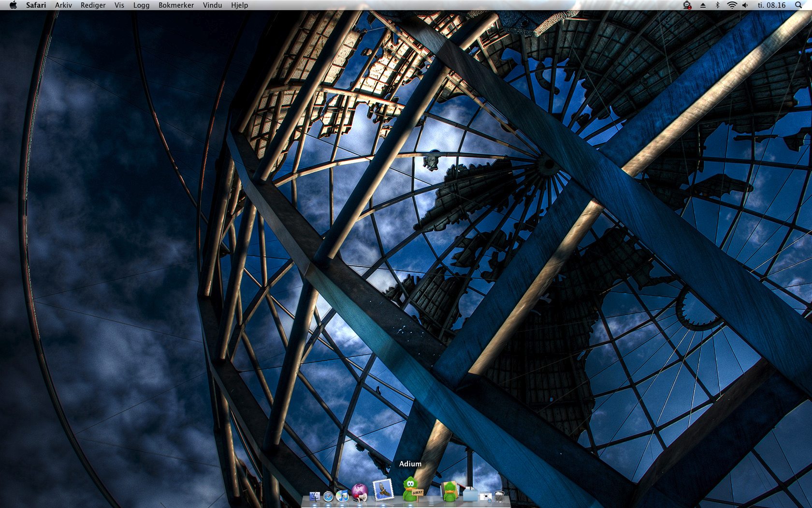Open Spotlight search magnifier
The height and width of the screenshot is (508, 812).
(798, 5)
